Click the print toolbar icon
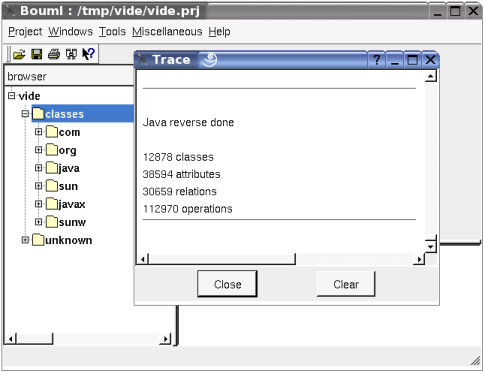This screenshot has width=485, height=374. pyautogui.click(x=54, y=54)
